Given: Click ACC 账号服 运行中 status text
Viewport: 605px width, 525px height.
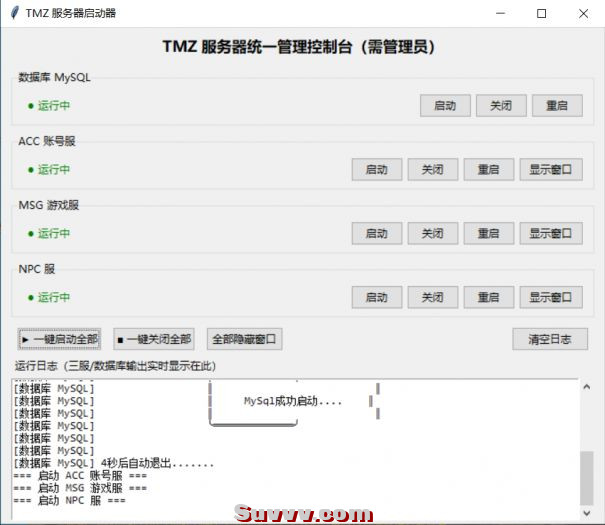Looking at the screenshot, I should pyautogui.click(x=49, y=169).
